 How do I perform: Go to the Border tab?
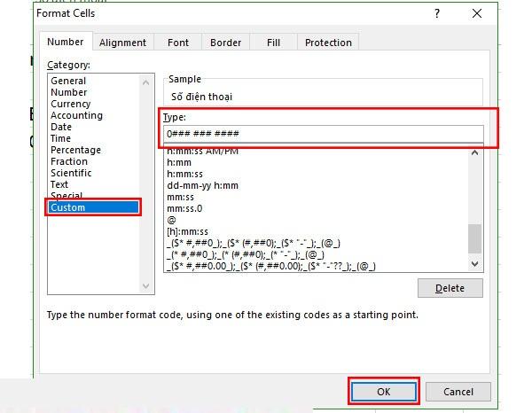coord(225,43)
